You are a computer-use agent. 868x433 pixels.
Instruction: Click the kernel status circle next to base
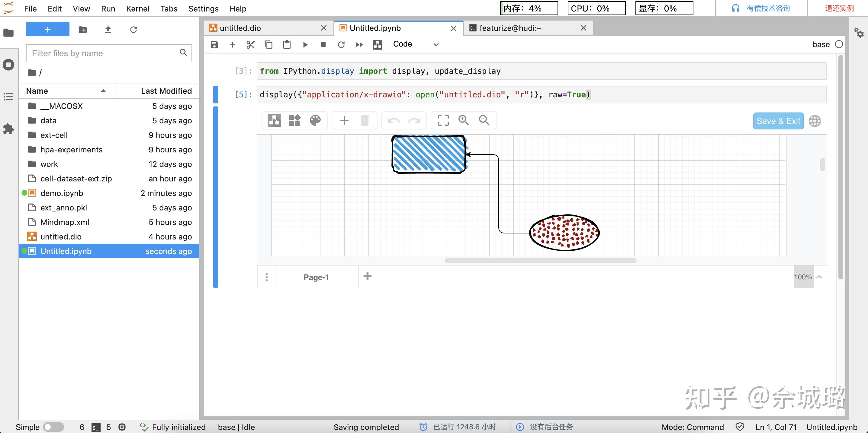click(839, 44)
